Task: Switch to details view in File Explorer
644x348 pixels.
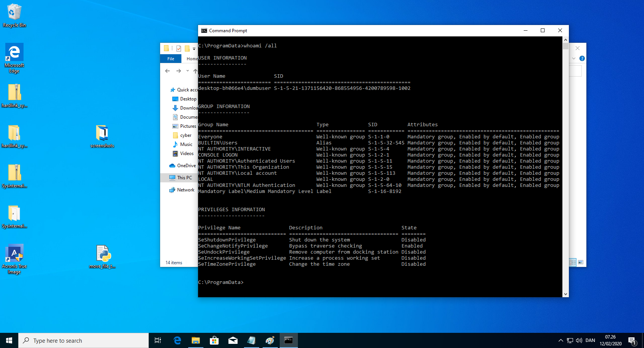Action: [x=573, y=262]
